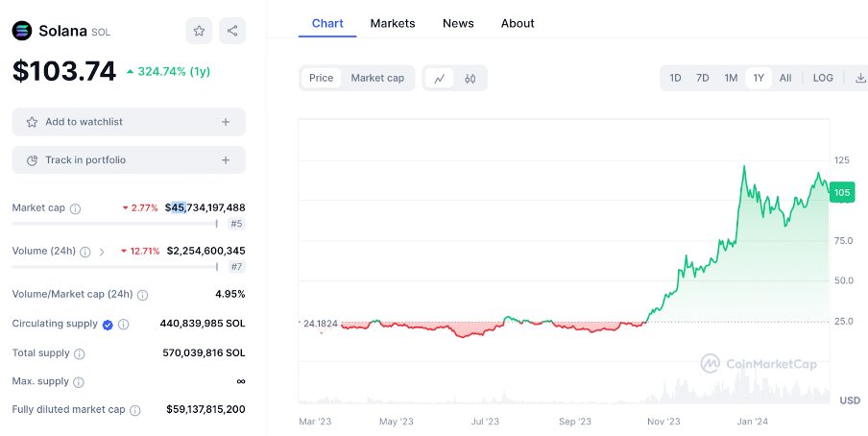Toggle chart to Price view

pyautogui.click(x=322, y=79)
